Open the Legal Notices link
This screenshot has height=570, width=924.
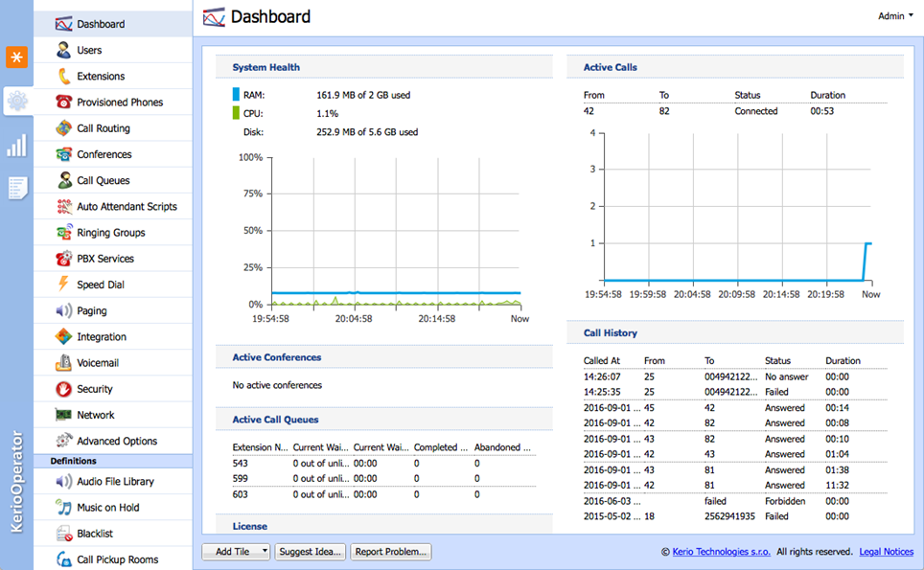887,552
